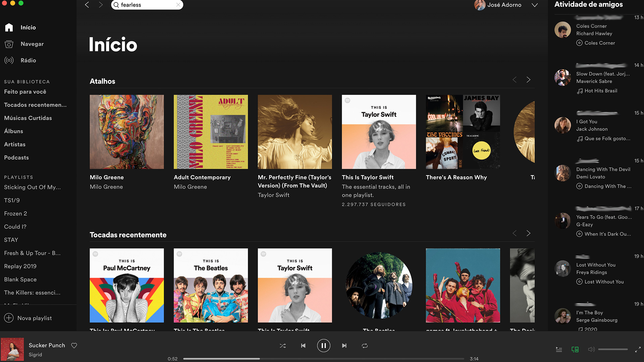This screenshot has height=362, width=644.
Task: Open Artistas in library
Action: 15,144
